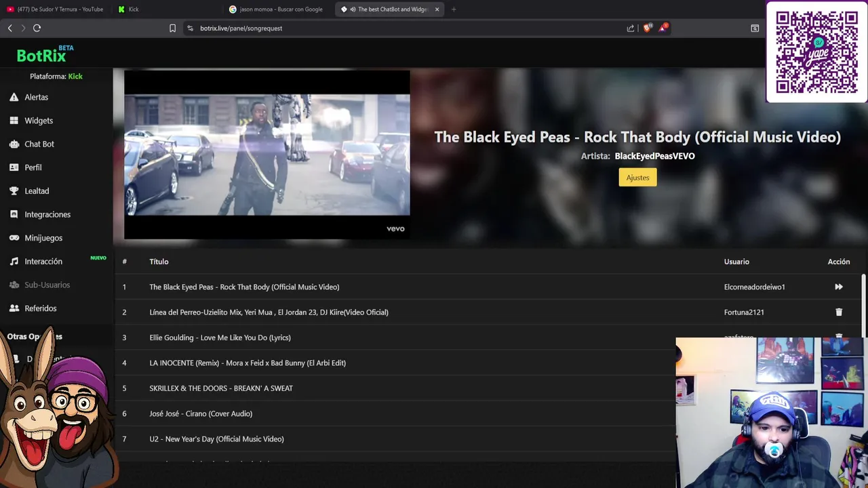Open the Lealtad menu item
868x488 pixels.
pos(37,191)
